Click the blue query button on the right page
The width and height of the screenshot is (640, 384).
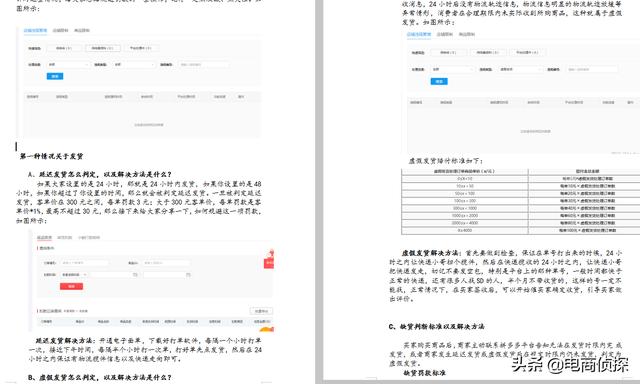[439, 81]
